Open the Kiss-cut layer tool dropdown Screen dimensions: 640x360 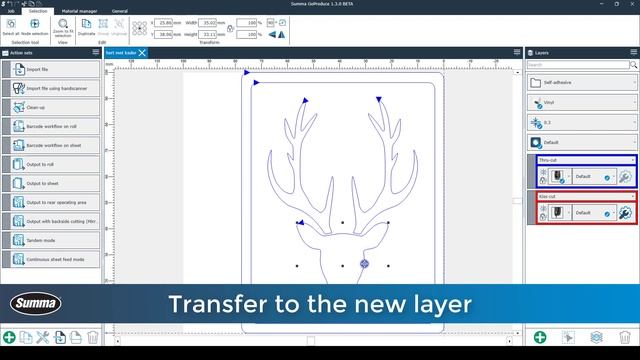[x=559, y=213]
